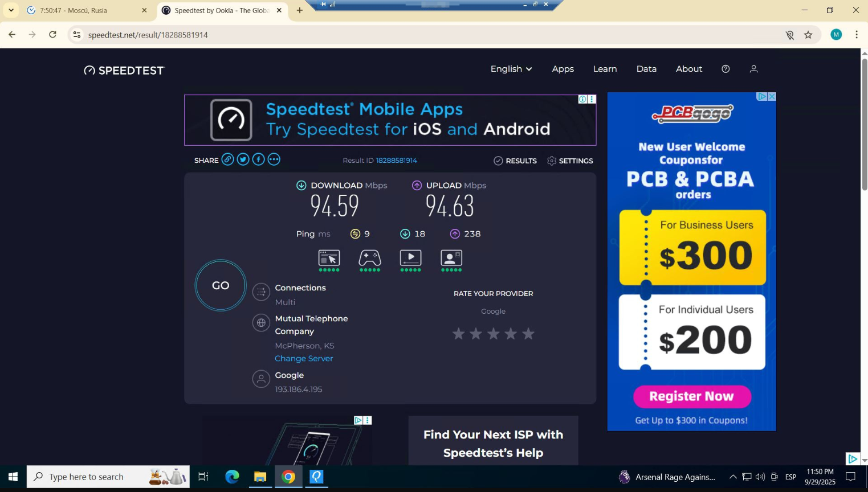Click the provider user icon
Viewport: 868px width, 492px height.
pos(261,379)
